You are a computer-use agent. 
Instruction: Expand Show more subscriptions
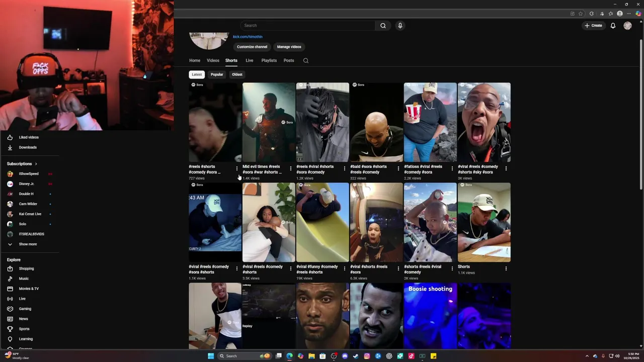[x=28, y=244]
